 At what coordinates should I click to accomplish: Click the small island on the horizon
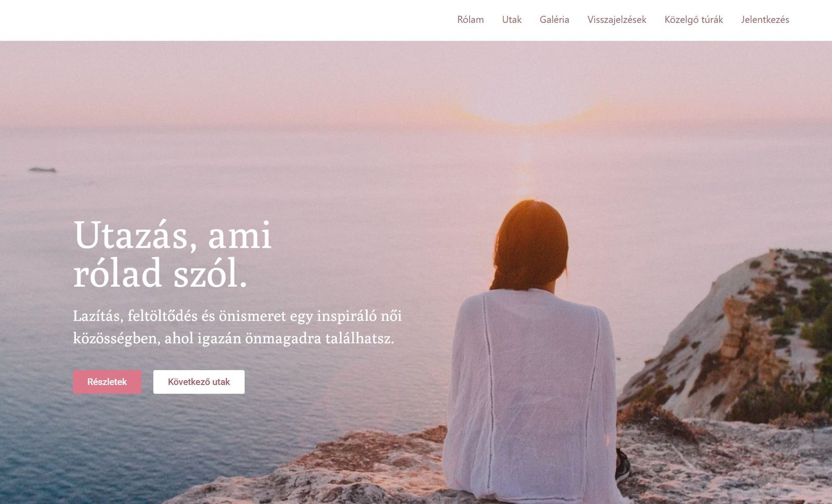click(43, 169)
